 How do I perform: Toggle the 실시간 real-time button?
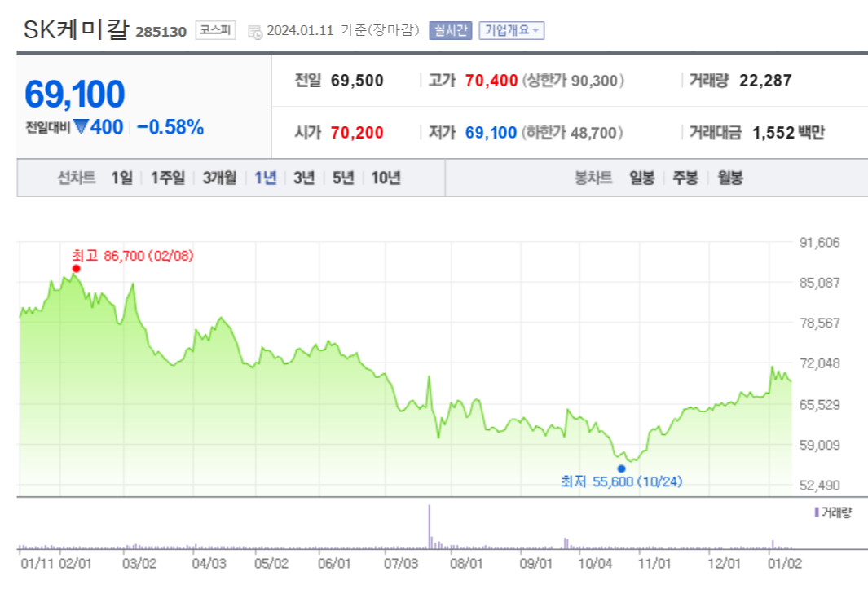pos(451,30)
